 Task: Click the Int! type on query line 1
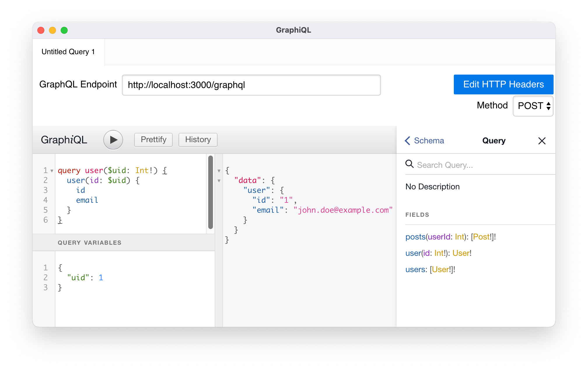coord(144,170)
